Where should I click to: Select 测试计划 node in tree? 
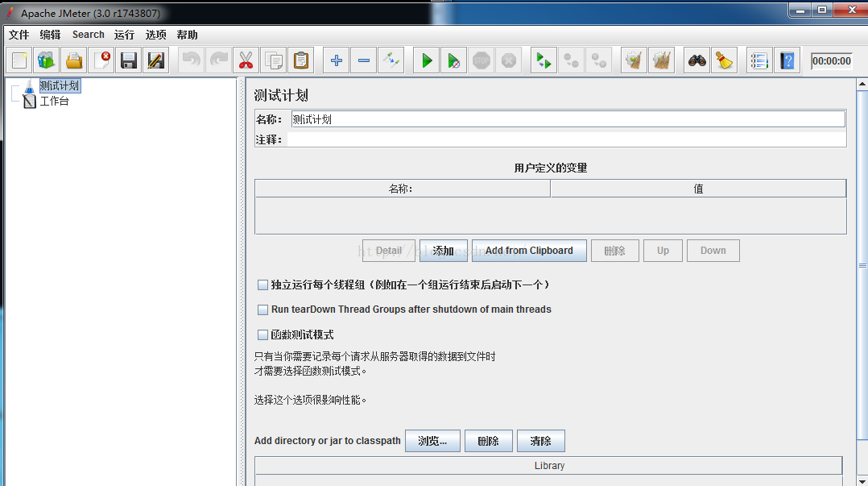(60, 86)
